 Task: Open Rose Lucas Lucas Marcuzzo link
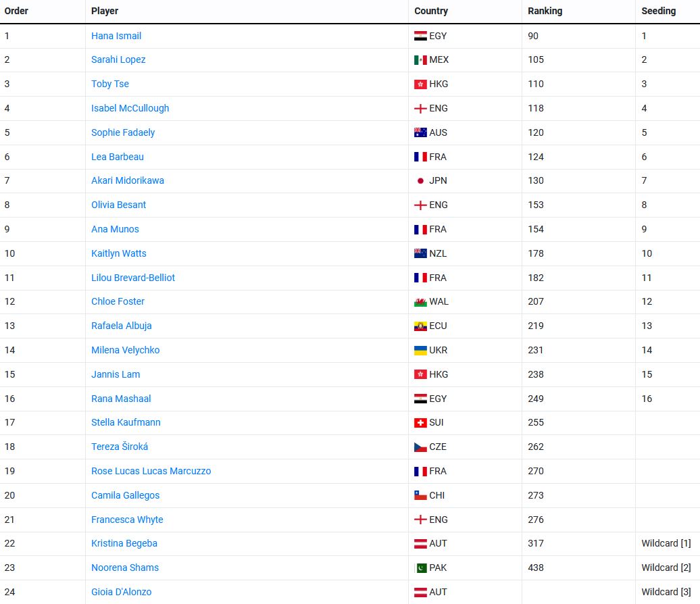point(151,471)
